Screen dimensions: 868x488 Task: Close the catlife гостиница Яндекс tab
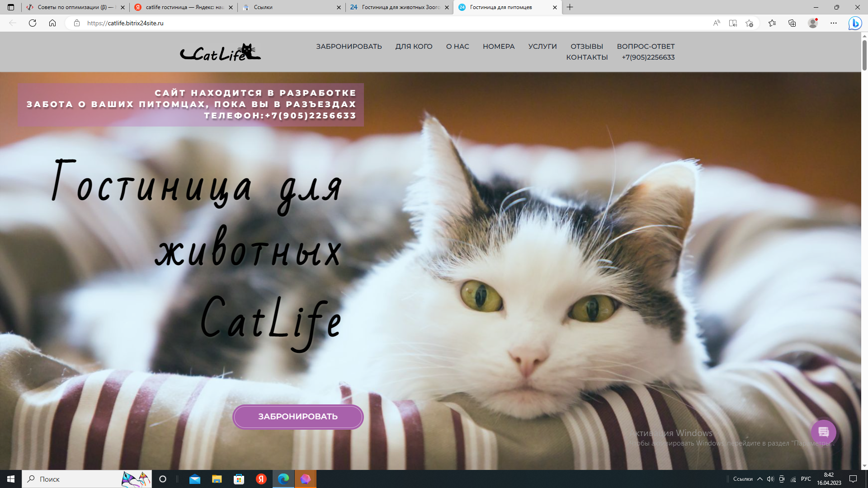[231, 7]
